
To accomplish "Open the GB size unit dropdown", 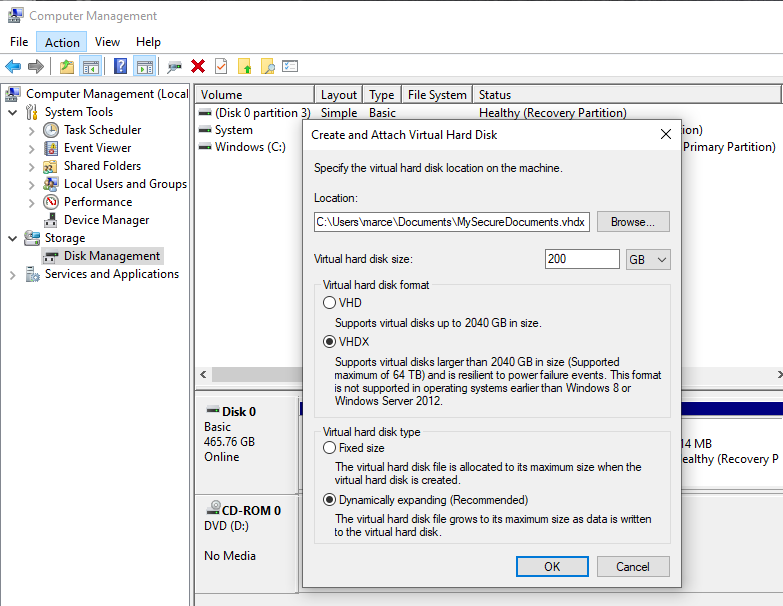I will pos(647,260).
